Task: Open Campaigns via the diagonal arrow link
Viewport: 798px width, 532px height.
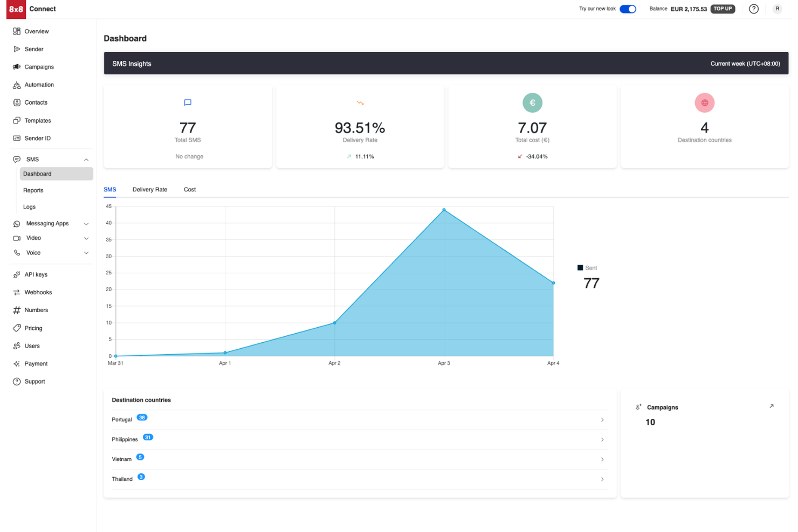Action: click(x=772, y=406)
